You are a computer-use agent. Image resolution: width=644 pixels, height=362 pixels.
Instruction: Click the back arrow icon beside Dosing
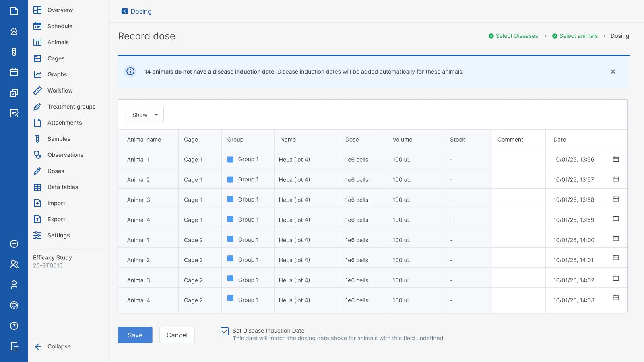(125, 11)
